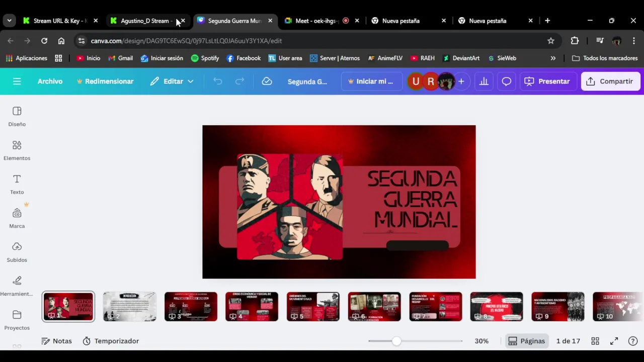Screen dimensions: 644x362
Task: Reload the page in Chrome
Action: [x=44, y=41]
